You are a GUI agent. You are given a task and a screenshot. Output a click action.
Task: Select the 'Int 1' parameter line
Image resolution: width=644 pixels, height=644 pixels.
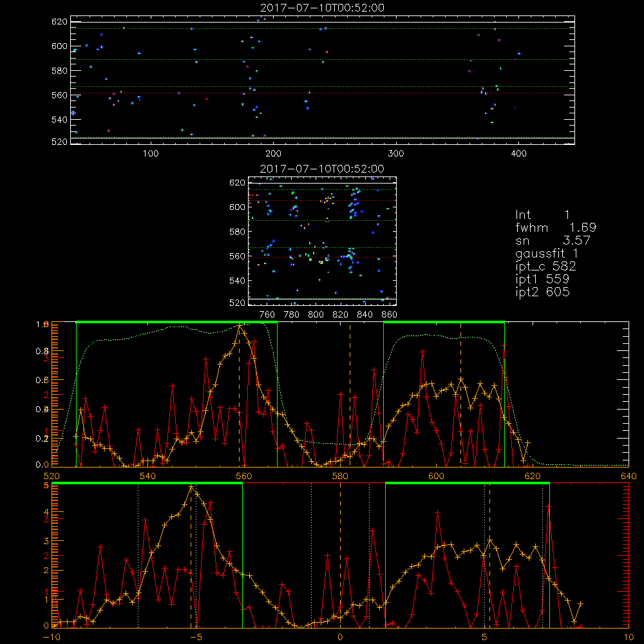[542, 215]
